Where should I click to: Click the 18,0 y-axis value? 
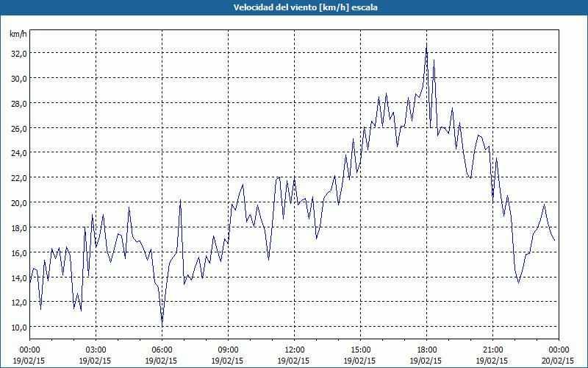click(x=19, y=228)
